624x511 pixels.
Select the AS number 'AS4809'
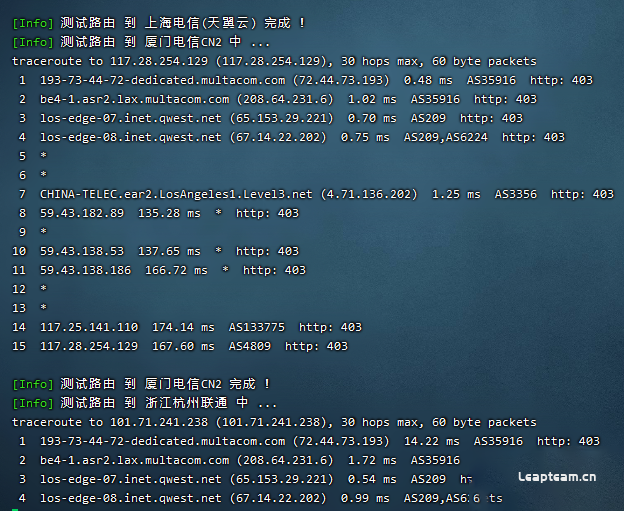(x=250, y=346)
